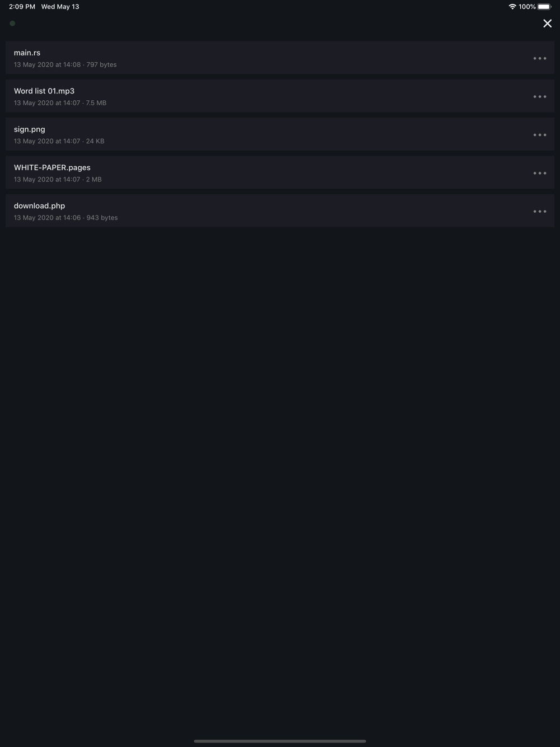The image size is (560, 747).
Task: Select the Word list 01.mp3 file name
Action: click(x=44, y=91)
